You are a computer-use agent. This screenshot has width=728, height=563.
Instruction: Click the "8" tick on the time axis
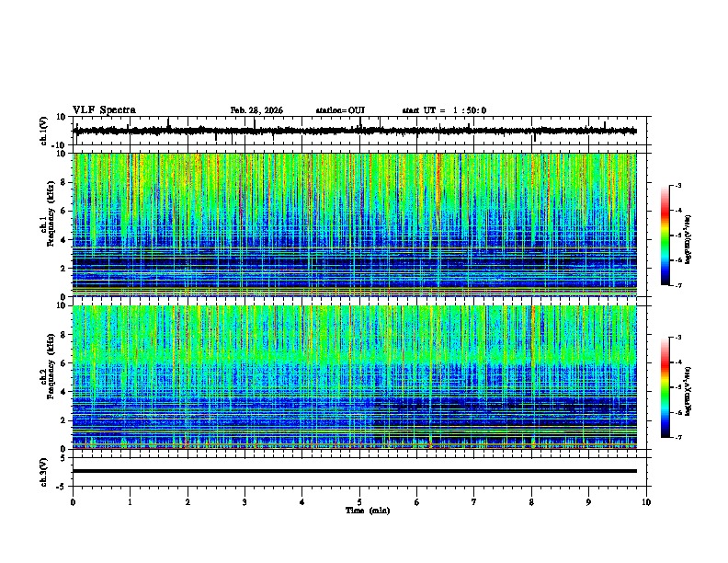[x=531, y=502]
